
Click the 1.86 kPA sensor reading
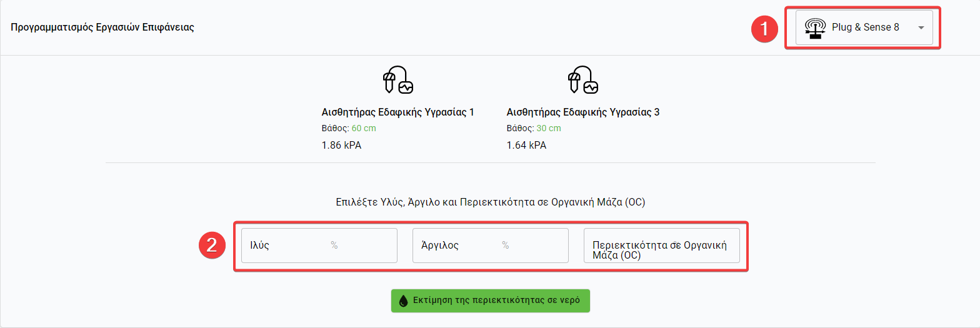[341, 146]
